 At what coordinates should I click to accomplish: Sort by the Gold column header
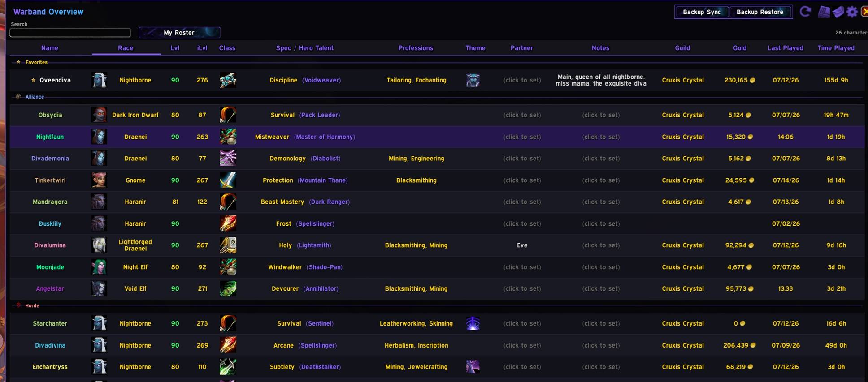740,48
